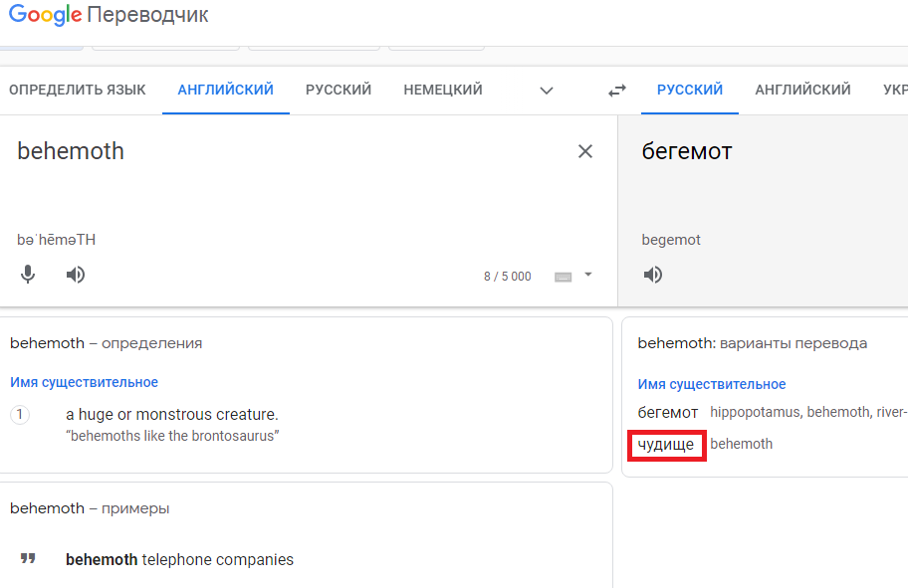Clear the source text with X
This screenshot has width=908, height=588.
[585, 151]
